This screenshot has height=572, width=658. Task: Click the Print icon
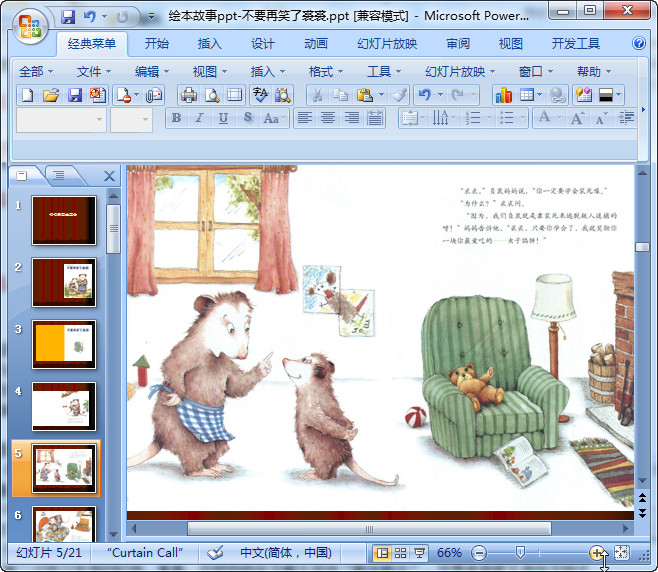point(189,95)
